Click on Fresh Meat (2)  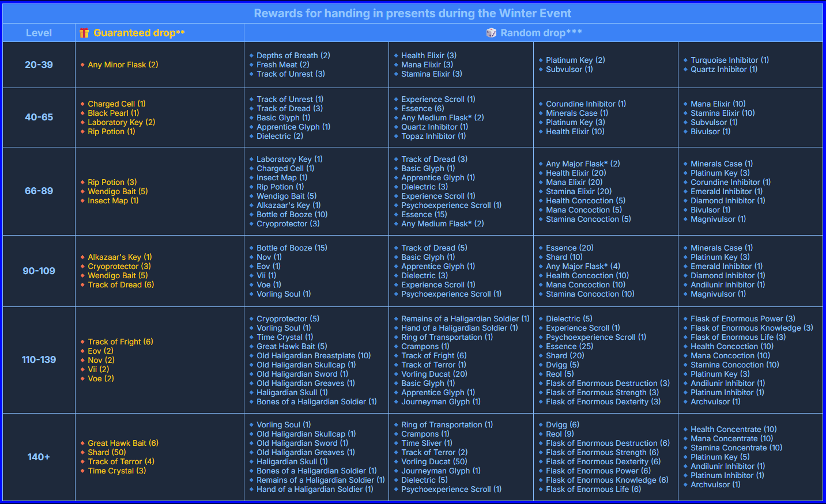pos(282,65)
